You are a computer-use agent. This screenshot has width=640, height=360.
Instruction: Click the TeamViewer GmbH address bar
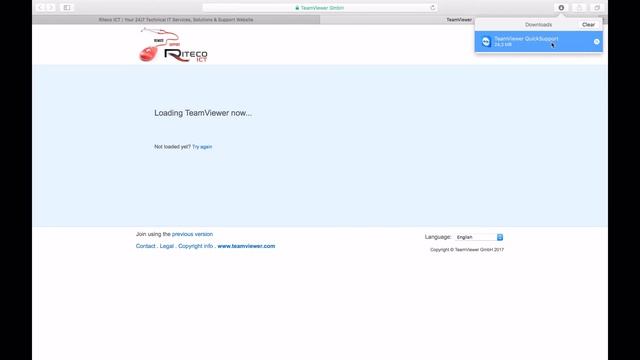pos(320,8)
